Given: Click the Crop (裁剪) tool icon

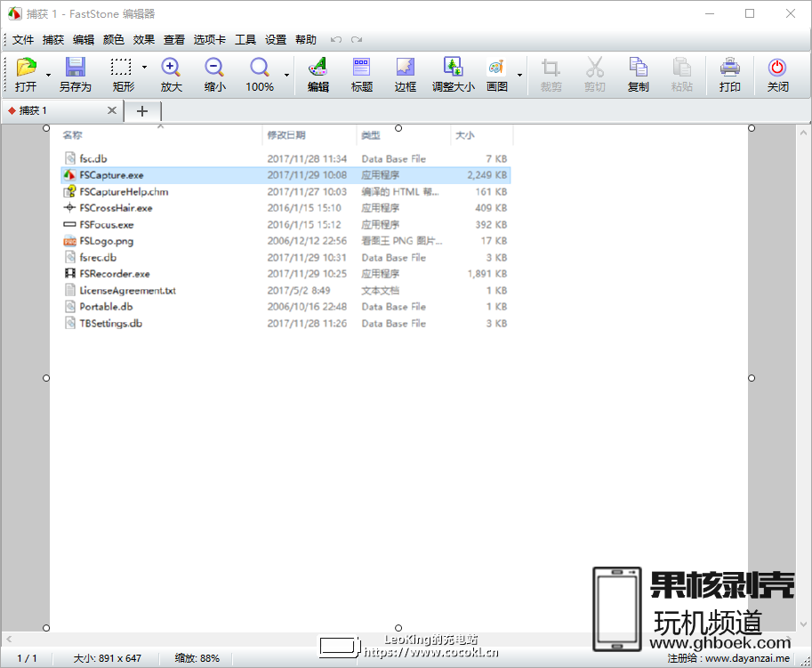Looking at the screenshot, I should click(x=551, y=68).
